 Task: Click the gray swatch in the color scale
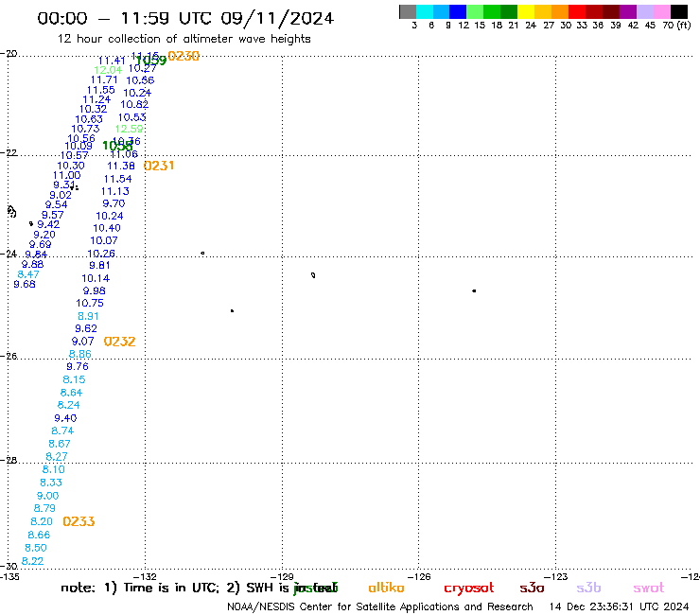408,11
